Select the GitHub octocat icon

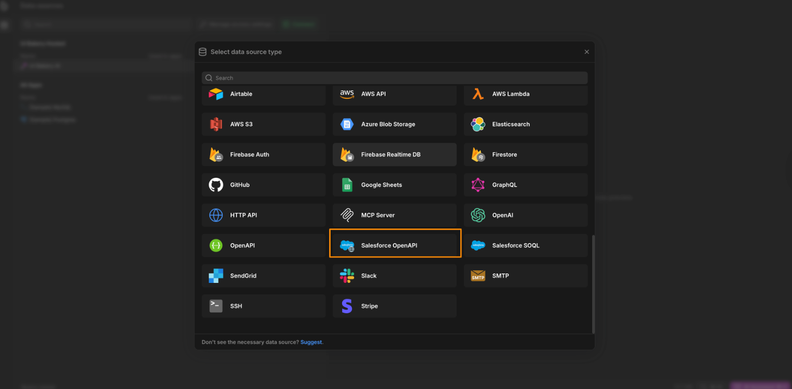(216, 185)
